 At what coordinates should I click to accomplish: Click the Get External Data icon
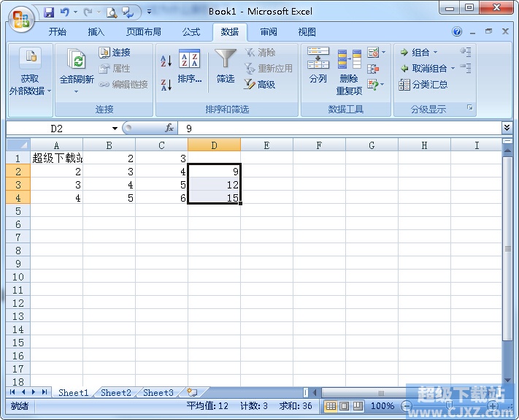pos(31,56)
